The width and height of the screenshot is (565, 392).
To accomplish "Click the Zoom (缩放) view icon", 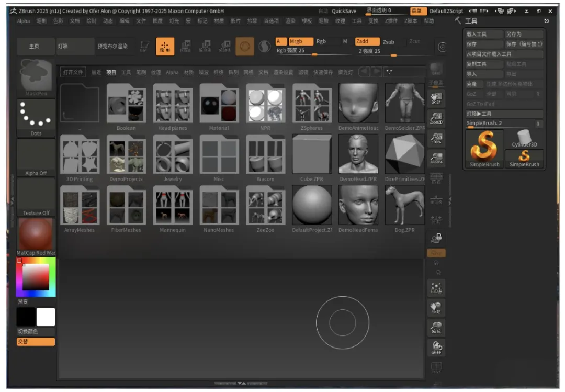I will [x=436, y=328].
